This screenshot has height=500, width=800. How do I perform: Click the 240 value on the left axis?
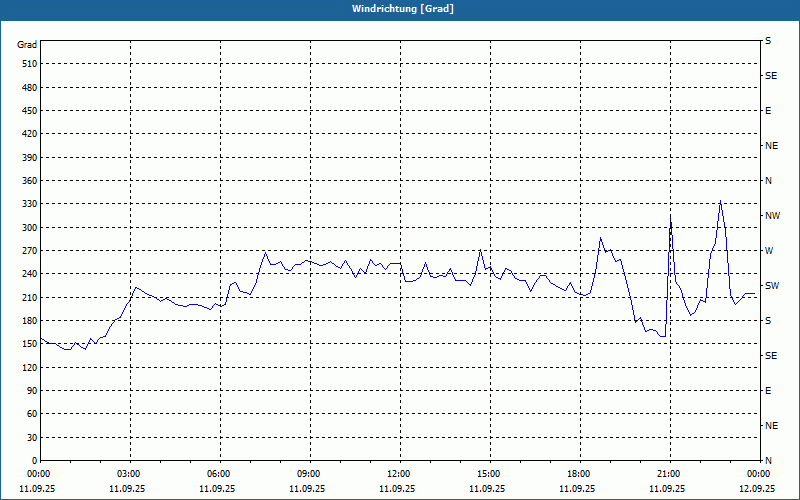(30, 274)
